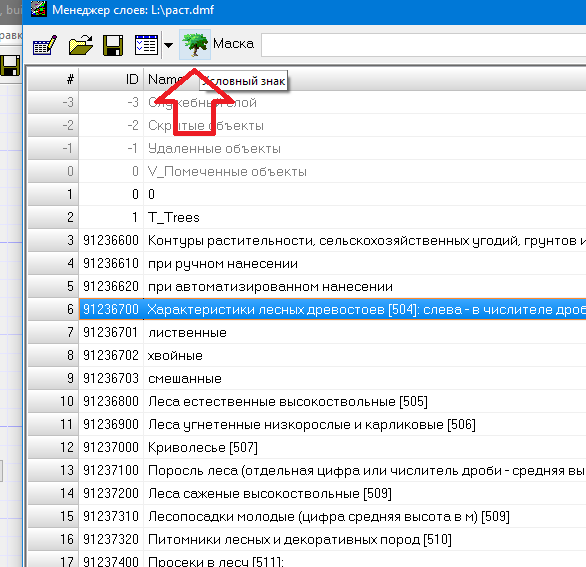
Task: Click row number 16 header cell
Action: pos(53,539)
